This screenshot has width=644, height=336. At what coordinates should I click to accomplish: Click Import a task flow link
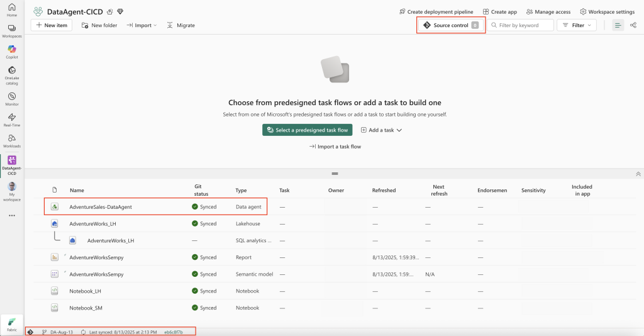coord(335,147)
